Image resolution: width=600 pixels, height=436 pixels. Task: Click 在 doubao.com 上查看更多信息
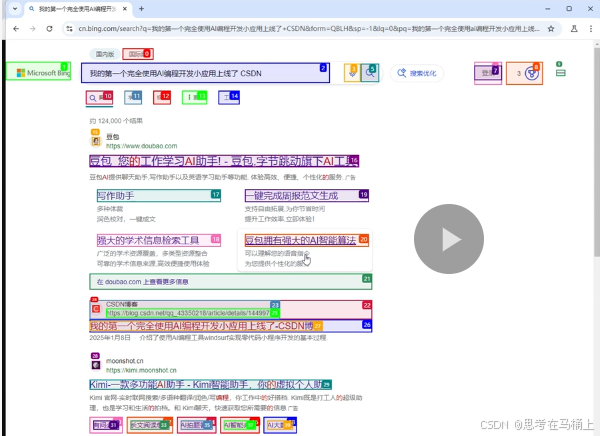[x=230, y=282]
